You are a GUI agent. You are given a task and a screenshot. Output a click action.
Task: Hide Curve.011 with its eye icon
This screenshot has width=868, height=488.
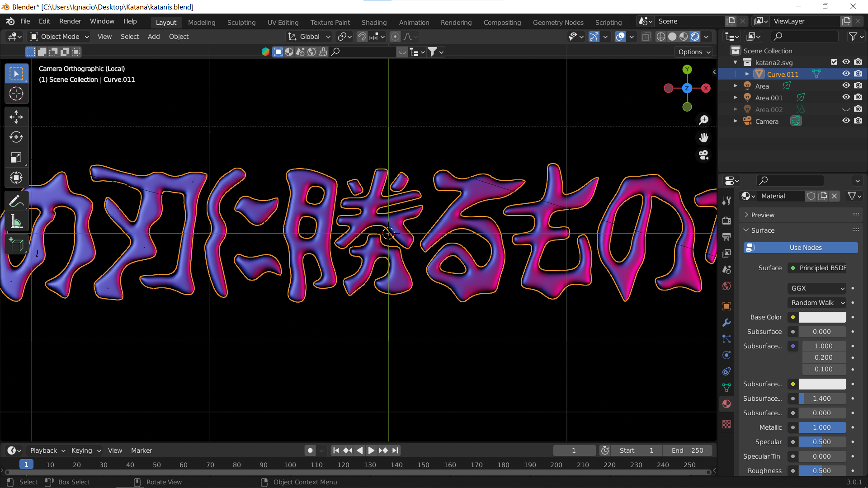(846, 74)
